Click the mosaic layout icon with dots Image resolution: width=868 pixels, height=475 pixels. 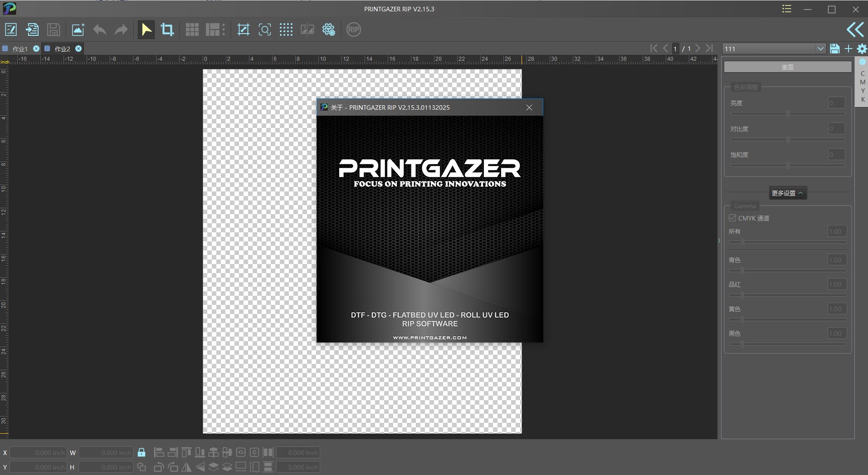pyautogui.click(x=215, y=30)
